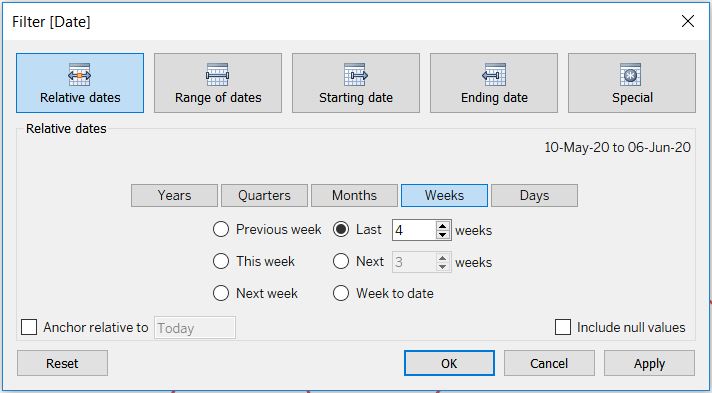The image size is (712, 393).
Task: Choose the Range of dates icon
Action: coord(218,74)
